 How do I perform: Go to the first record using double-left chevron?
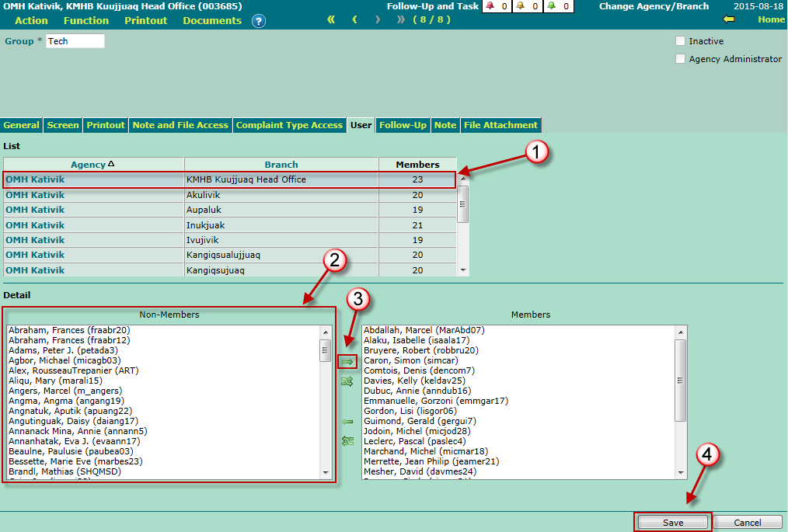click(x=331, y=19)
